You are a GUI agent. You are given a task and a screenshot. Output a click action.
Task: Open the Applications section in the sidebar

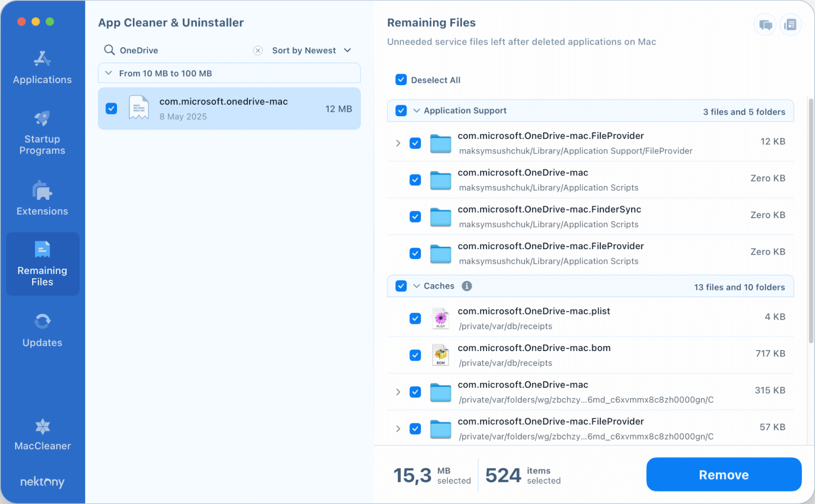pos(42,68)
